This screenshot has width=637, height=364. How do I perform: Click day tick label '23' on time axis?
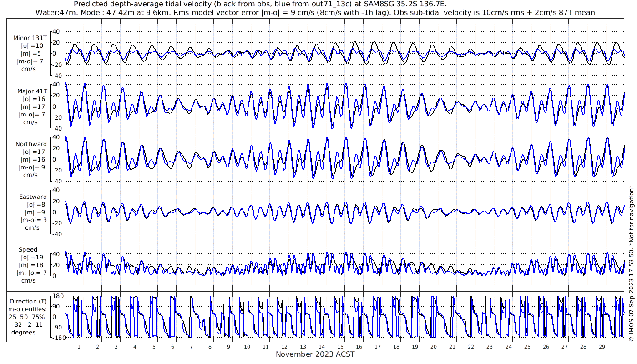click(x=490, y=346)
